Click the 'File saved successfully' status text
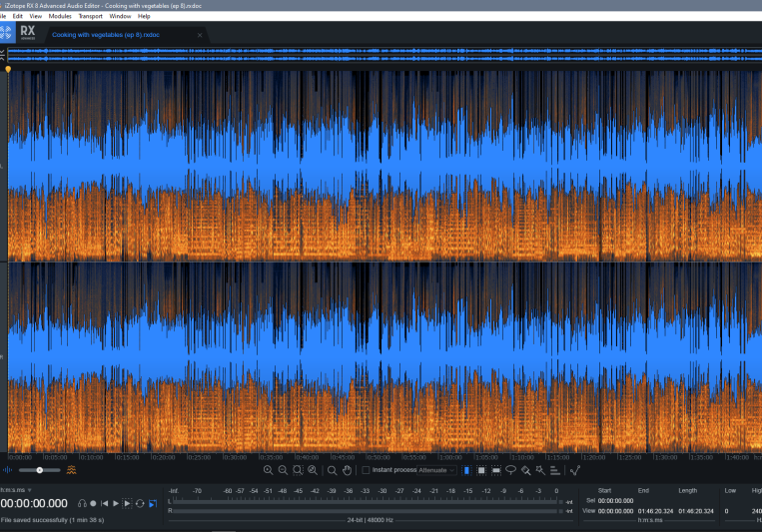Image resolution: width=762 pixels, height=532 pixels. [53, 520]
